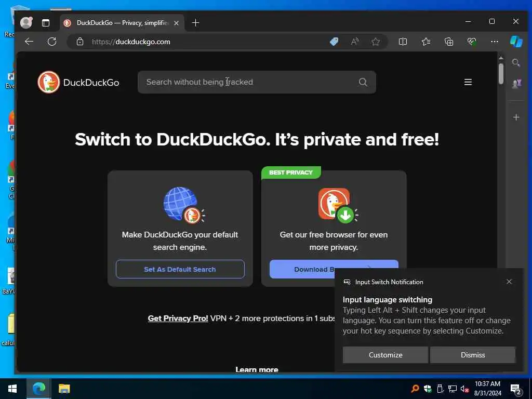Click the Switch to DuckDuckGo headline
This screenshot has width=532, height=399.
(x=257, y=139)
